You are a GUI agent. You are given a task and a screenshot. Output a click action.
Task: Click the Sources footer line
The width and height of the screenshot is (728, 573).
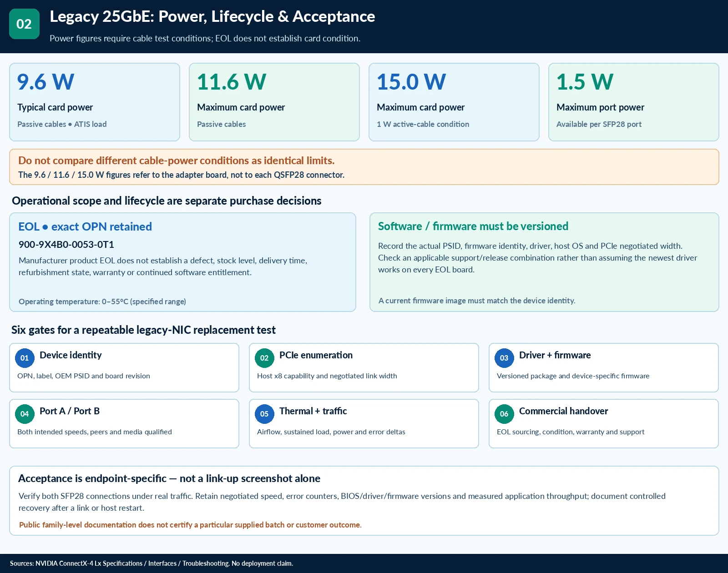(152, 563)
